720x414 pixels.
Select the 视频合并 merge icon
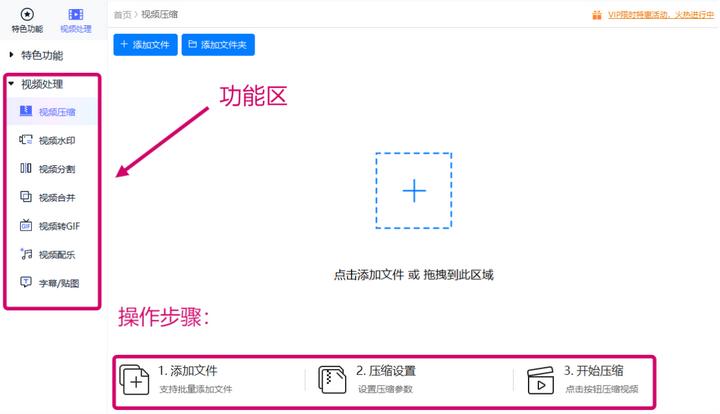click(26, 197)
